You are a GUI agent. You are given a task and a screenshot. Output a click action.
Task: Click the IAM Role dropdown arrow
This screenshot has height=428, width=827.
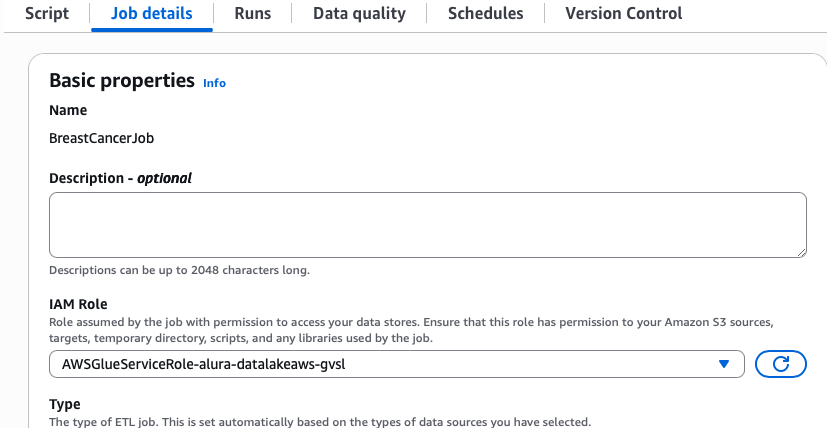[724, 364]
